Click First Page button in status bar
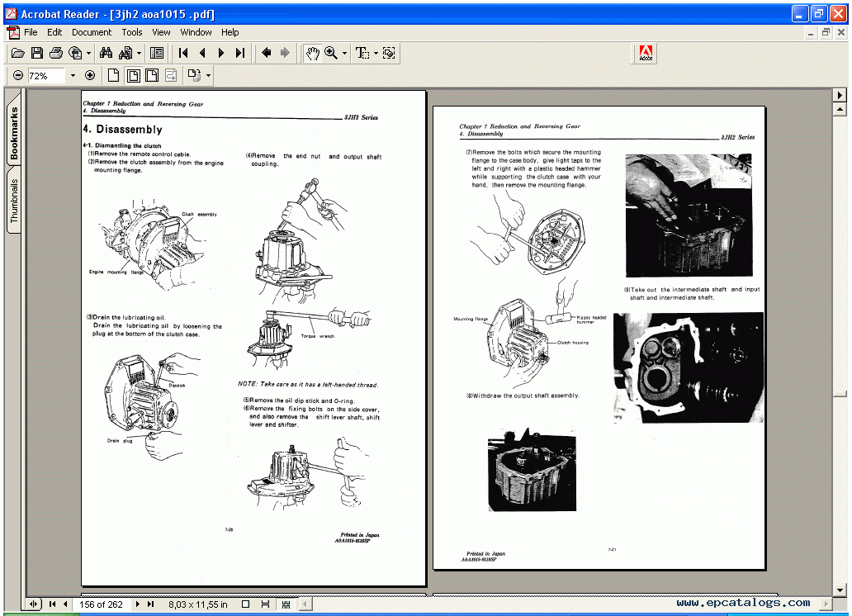Screen dimensions: 852x616 tap(52, 604)
